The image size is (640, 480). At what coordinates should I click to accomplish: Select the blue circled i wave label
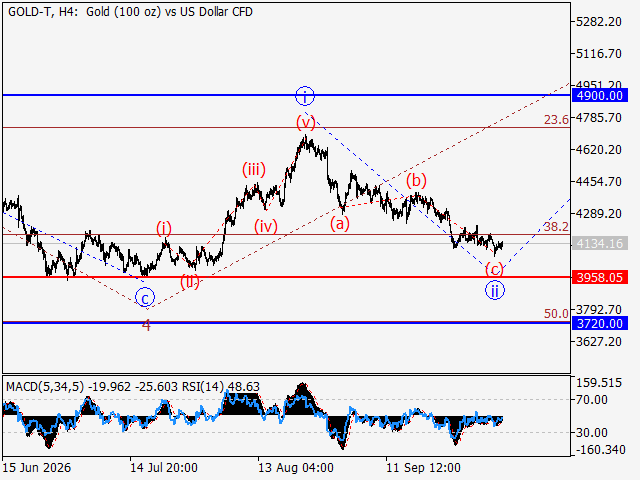[305, 97]
